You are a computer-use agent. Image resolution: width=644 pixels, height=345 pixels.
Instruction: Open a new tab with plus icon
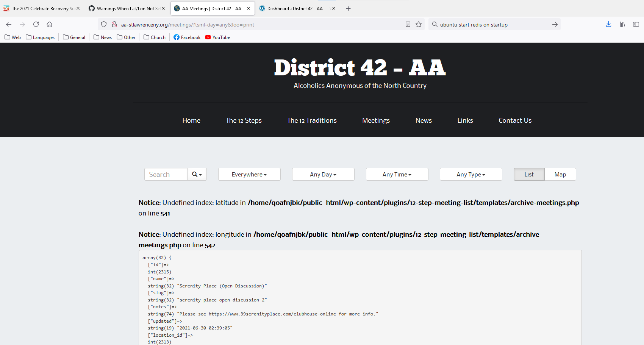[349, 9]
